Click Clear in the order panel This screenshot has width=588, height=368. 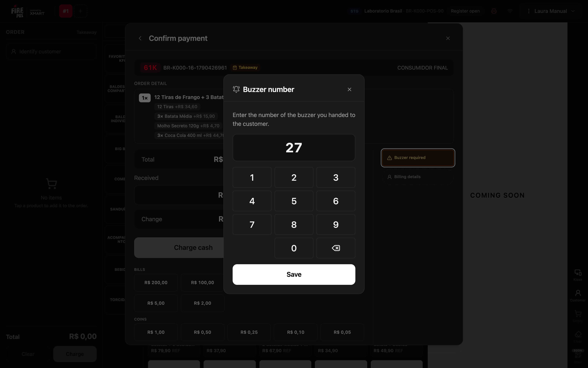pos(28,354)
